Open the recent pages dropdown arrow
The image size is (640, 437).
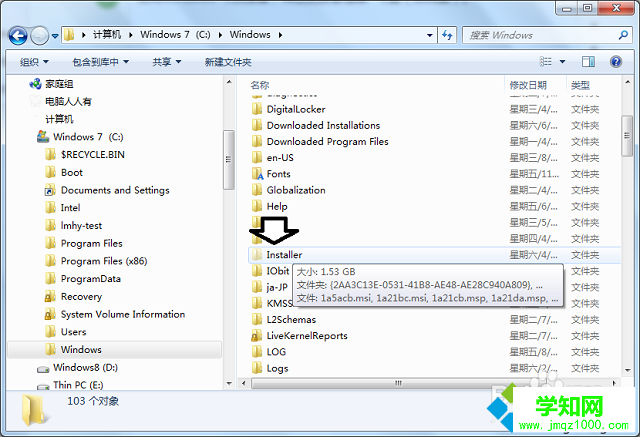click(x=55, y=36)
